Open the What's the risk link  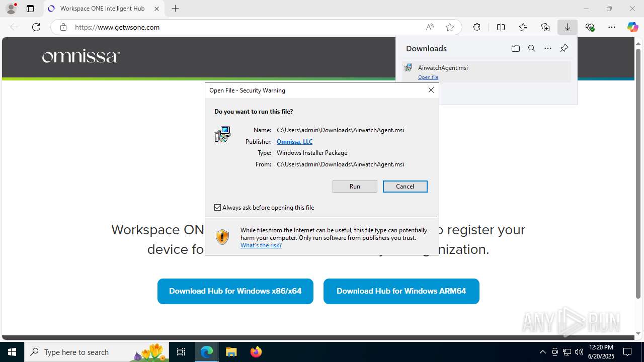click(x=261, y=245)
